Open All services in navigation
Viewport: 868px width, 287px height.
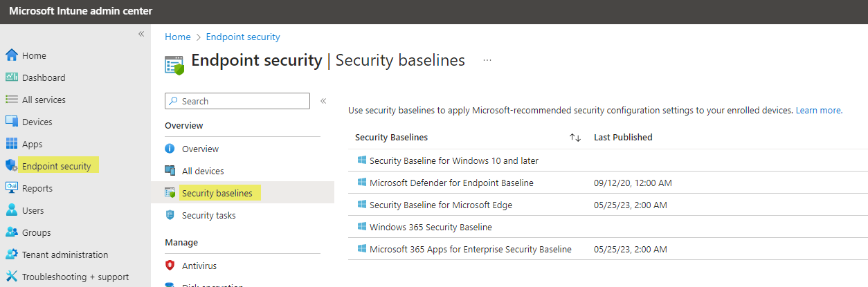[x=44, y=100]
